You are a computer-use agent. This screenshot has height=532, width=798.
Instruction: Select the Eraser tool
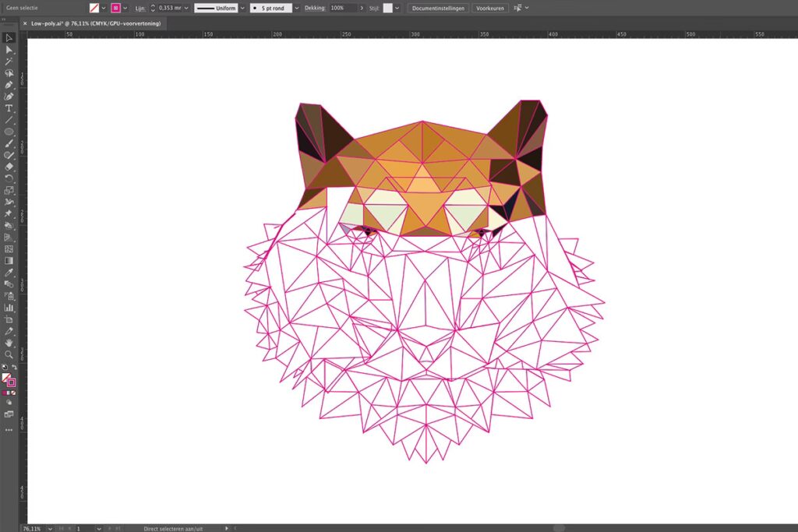(x=9, y=167)
